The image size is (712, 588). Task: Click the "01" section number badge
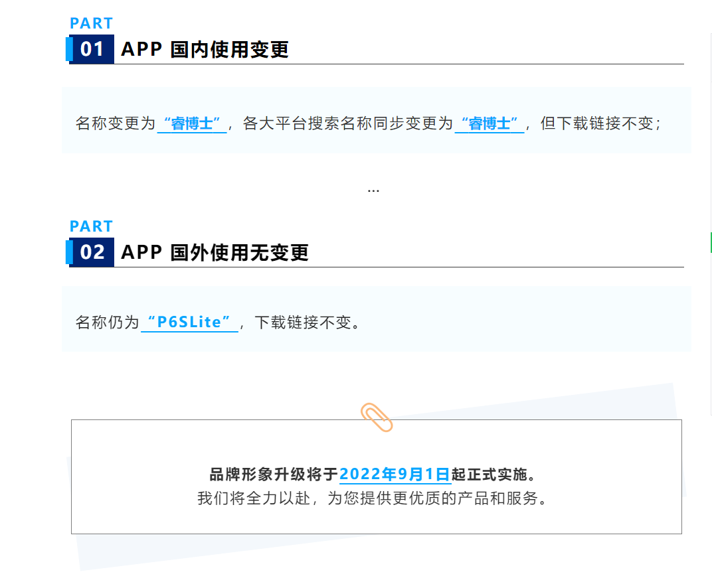click(92, 49)
